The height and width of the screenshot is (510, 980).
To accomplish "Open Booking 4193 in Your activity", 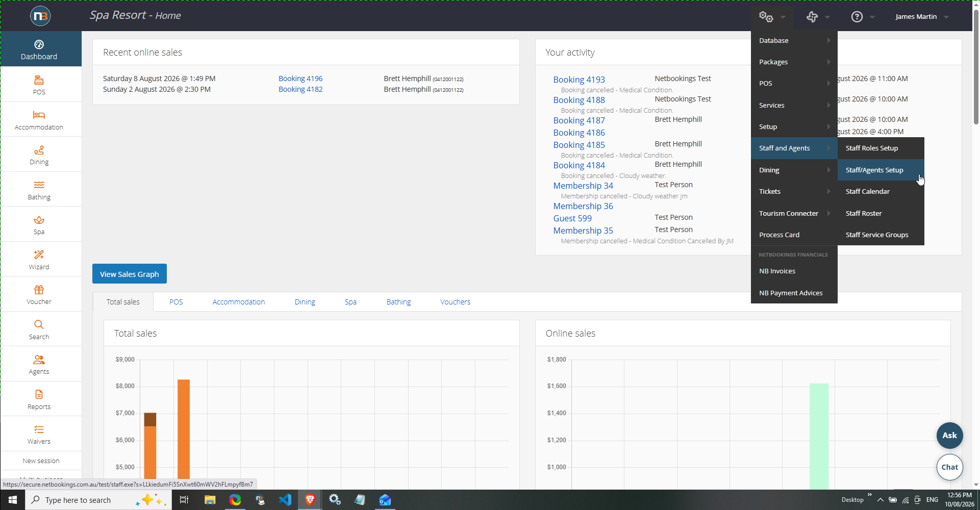I will pyautogui.click(x=579, y=80).
